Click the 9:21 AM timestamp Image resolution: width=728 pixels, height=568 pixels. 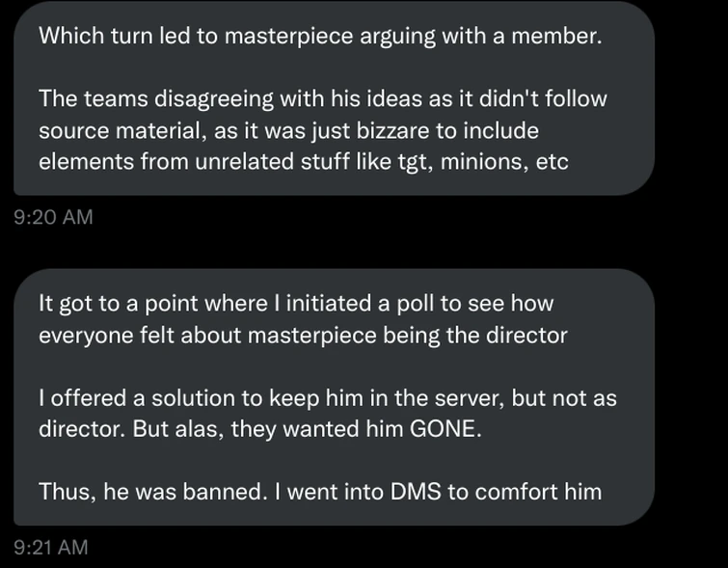(52, 547)
